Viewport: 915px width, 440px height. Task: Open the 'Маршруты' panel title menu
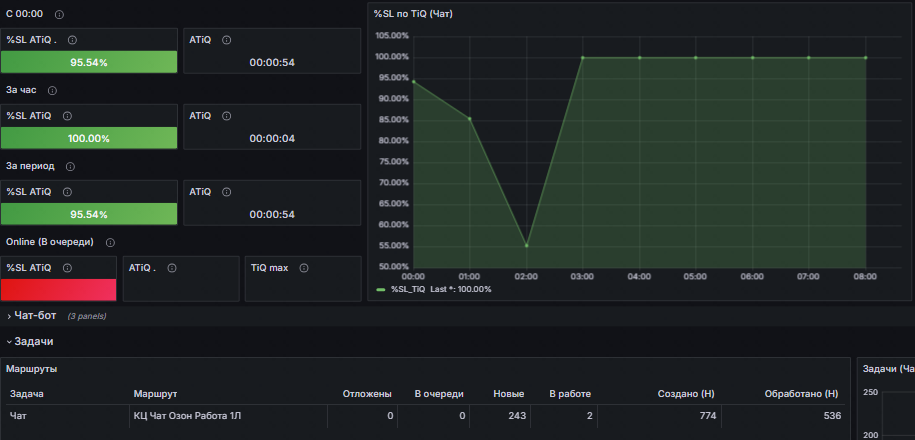[x=32, y=369]
